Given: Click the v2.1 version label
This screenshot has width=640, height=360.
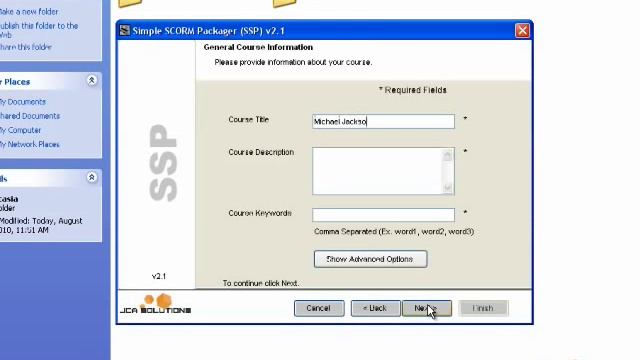Looking at the screenshot, I should click(159, 276).
